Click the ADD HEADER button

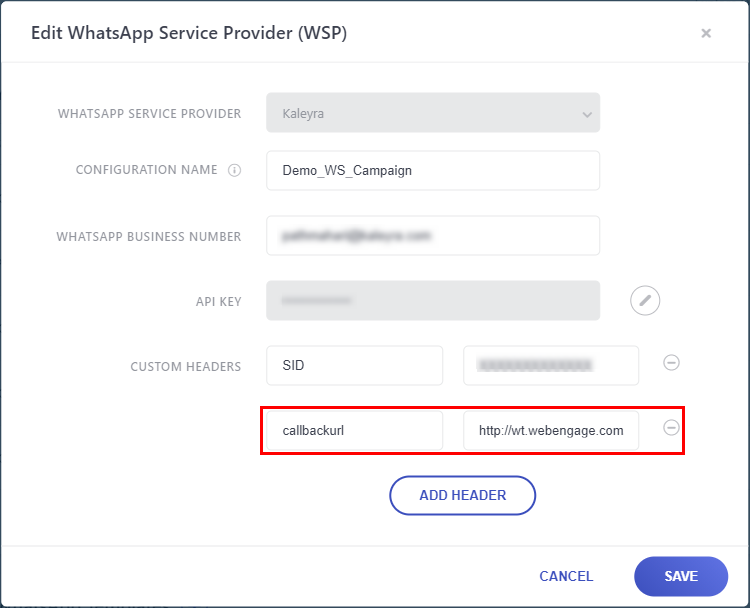tap(463, 495)
